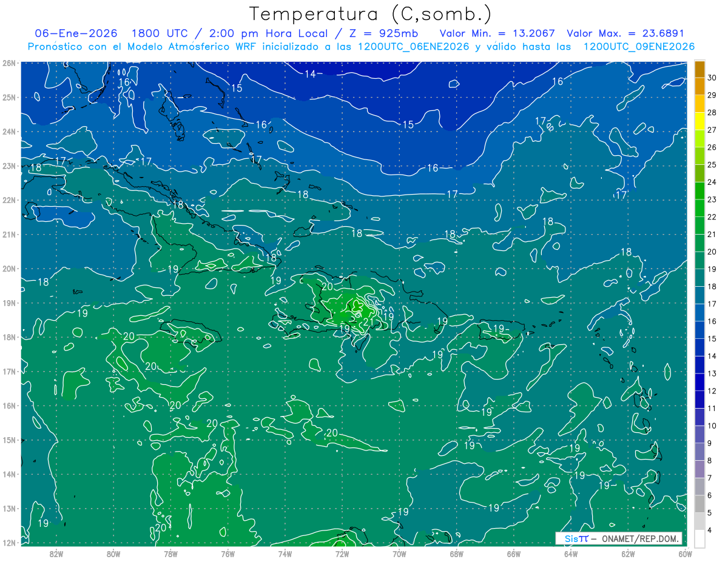Screen dimensions: 728x562
Task: Select the date text "06-Ene-2026"
Action: point(76,33)
